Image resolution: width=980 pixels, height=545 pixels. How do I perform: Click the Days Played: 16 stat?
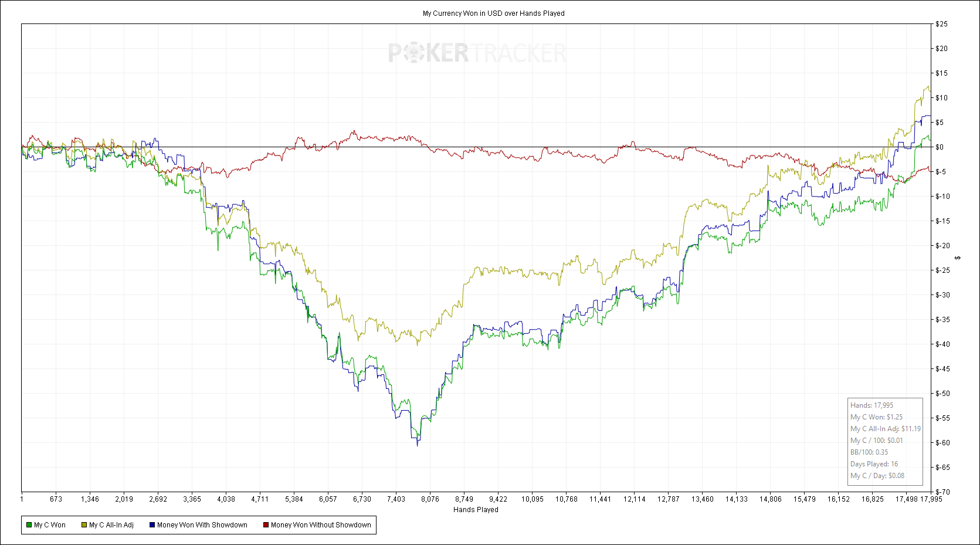tap(874, 464)
